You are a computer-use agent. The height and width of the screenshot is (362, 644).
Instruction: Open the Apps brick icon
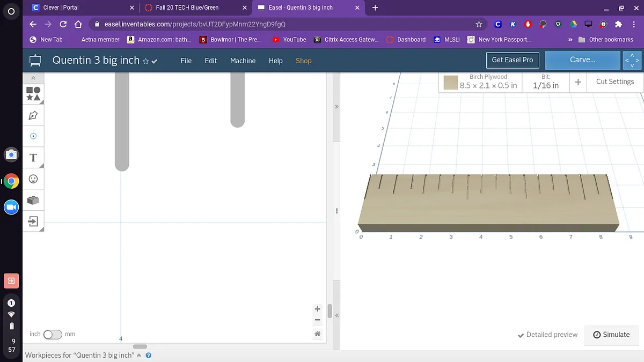click(33, 200)
